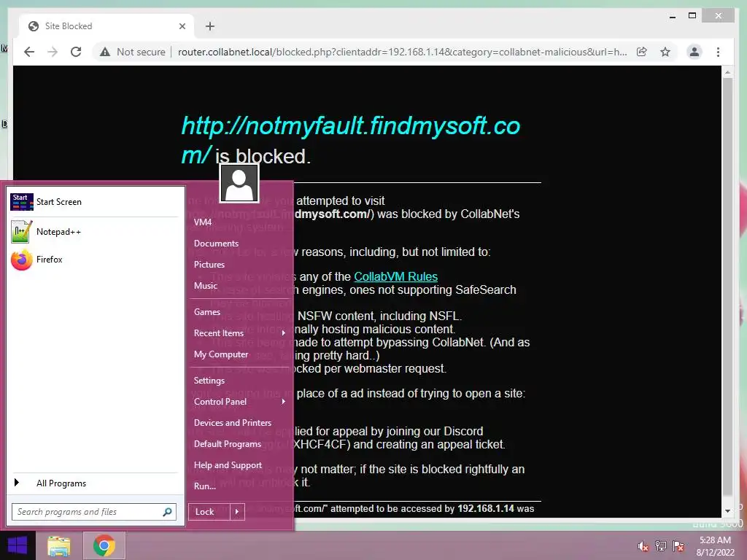Click the page vertical scrollbar thumb
This screenshot has height=560, width=747.
pyautogui.click(x=727, y=286)
